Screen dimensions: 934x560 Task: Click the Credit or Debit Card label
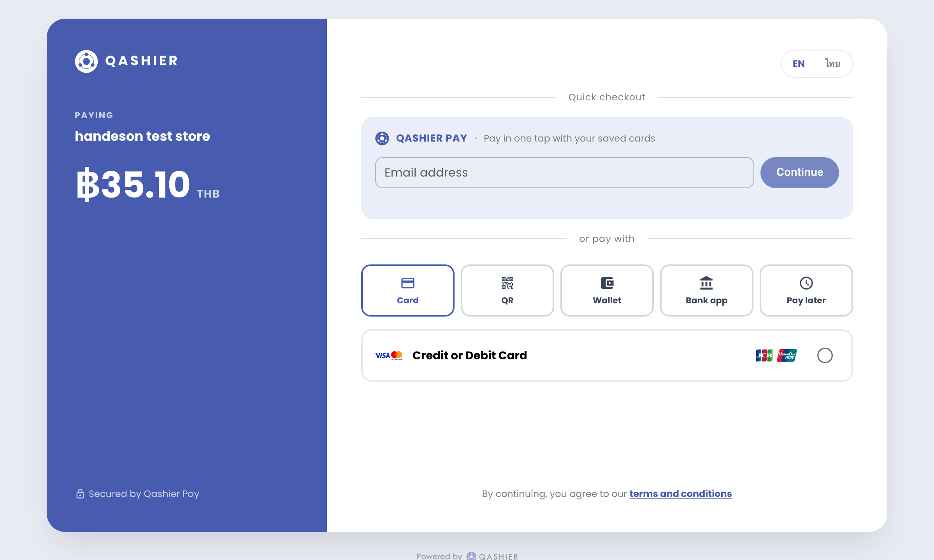pos(470,355)
